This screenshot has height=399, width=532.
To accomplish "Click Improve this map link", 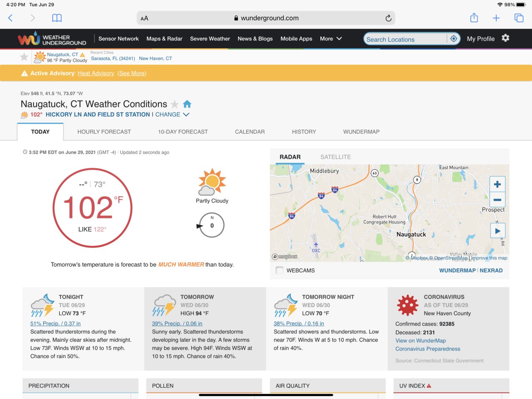I will (489, 258).
